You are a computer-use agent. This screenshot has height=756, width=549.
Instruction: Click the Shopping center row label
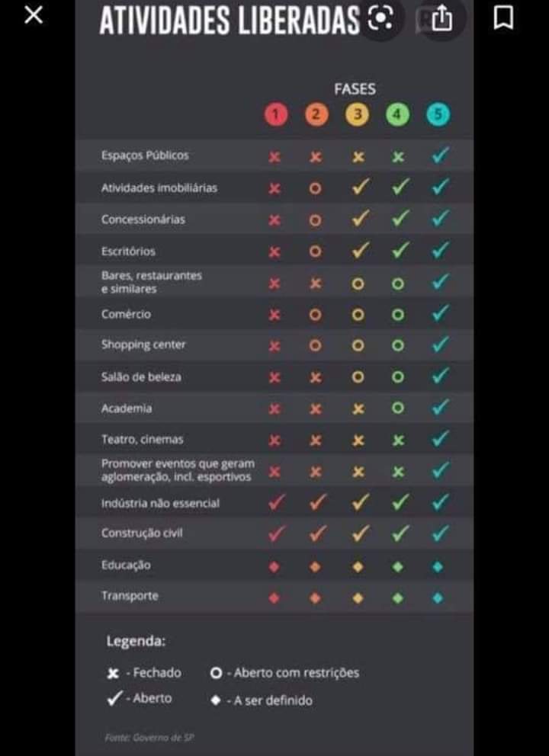143,345
